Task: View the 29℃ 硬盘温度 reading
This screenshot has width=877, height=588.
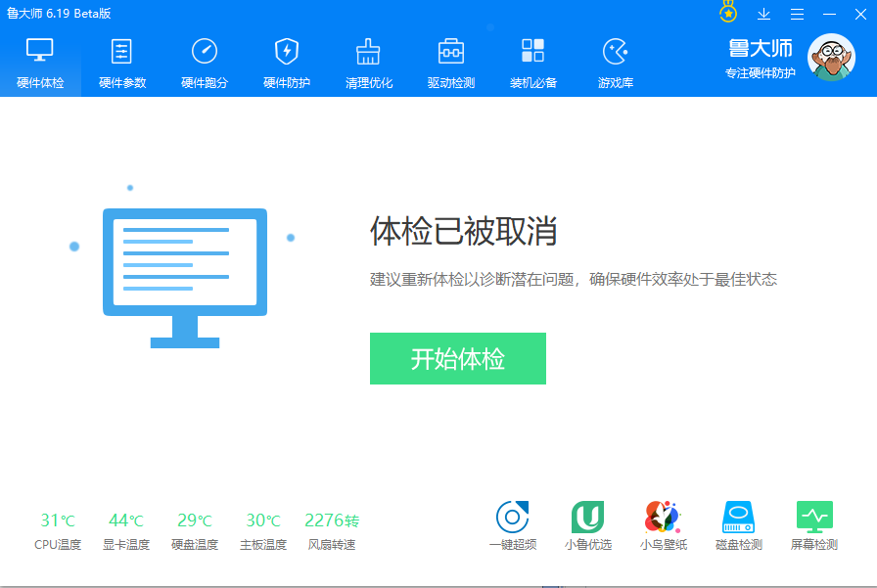Action: pyautogui.click(x=195, y=531)
